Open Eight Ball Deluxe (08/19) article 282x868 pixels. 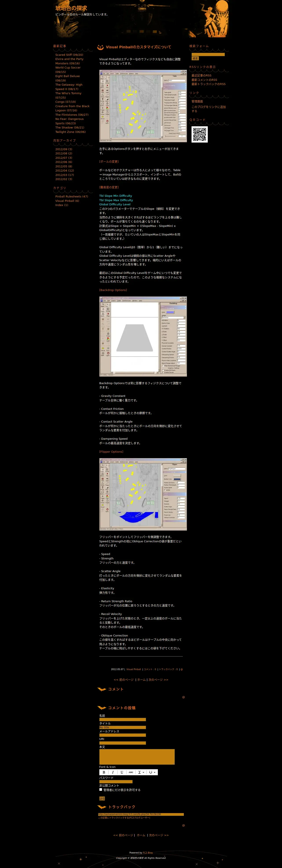pyautogui.click(x=67, y=78)
